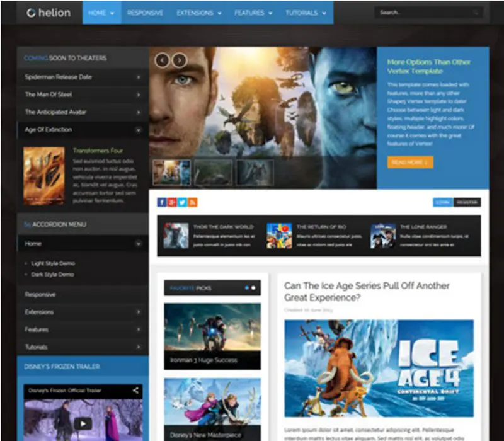Collapse Age Of Extinction accordion row

point(83,130)
